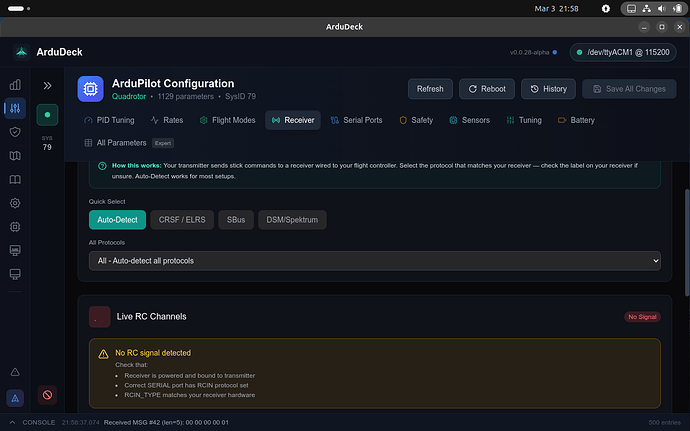Viewport: 690px width, 431px height.
Task: Expand the sidebar with double-chevron arrow
Action: 47,86
